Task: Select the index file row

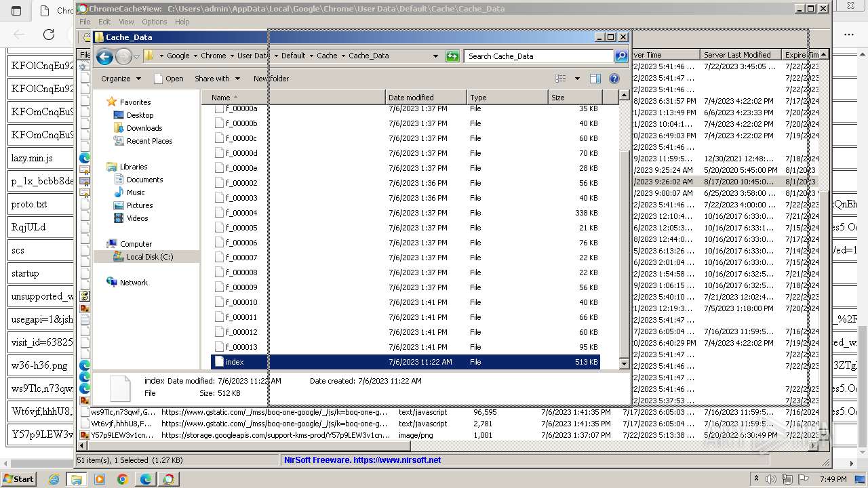Action: [x=406, y=362]
